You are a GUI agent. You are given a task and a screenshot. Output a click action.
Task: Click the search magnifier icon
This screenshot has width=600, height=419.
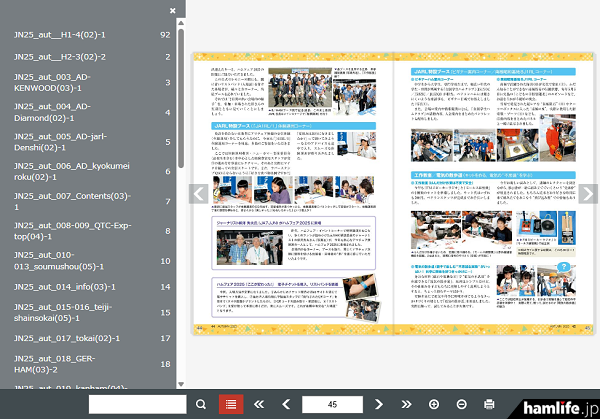pyautogui.click(x=201, y=404)
